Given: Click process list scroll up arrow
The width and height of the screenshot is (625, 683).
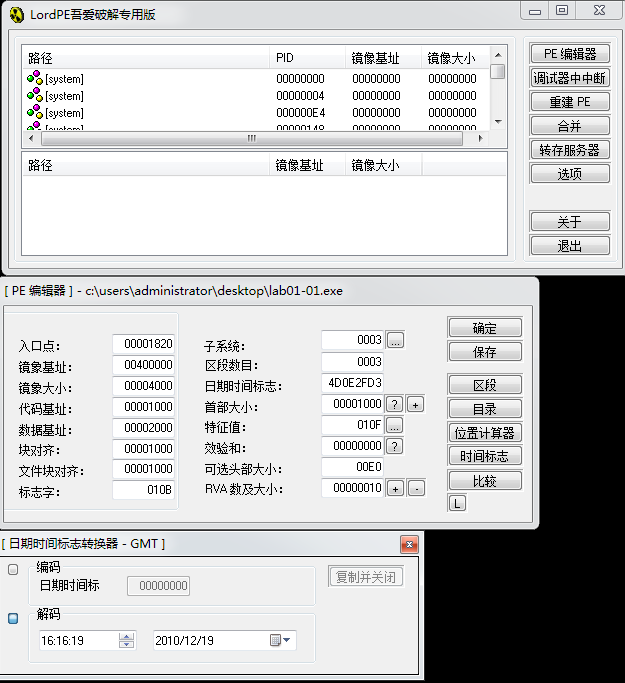Looking at the screenshot, I should 498,55.
